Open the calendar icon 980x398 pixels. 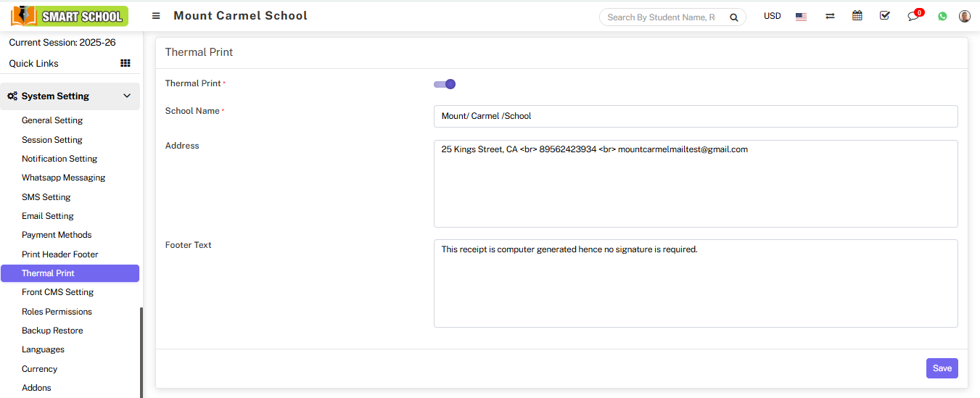pos(857,16)
